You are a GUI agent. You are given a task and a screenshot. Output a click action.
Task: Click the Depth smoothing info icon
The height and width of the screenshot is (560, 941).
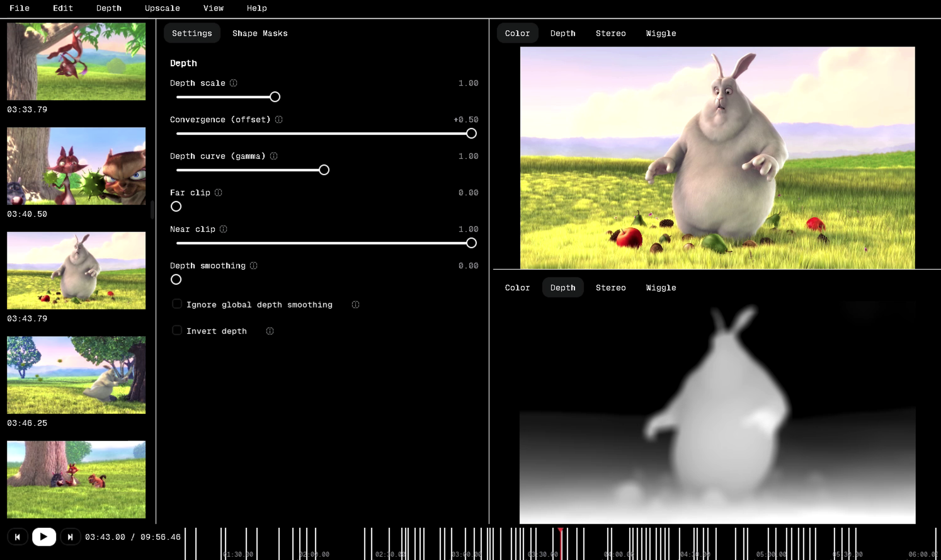click(254, 266)
